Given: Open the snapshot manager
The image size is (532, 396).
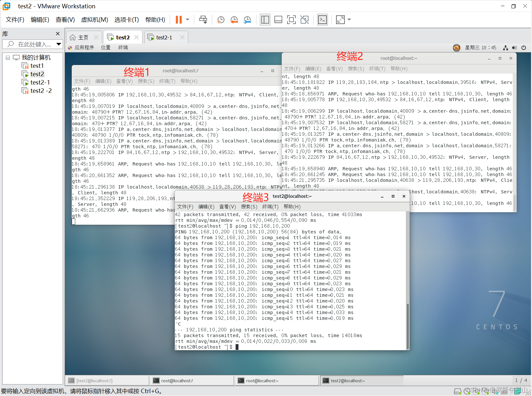Looking at the screenshot, I should (247, 20).
